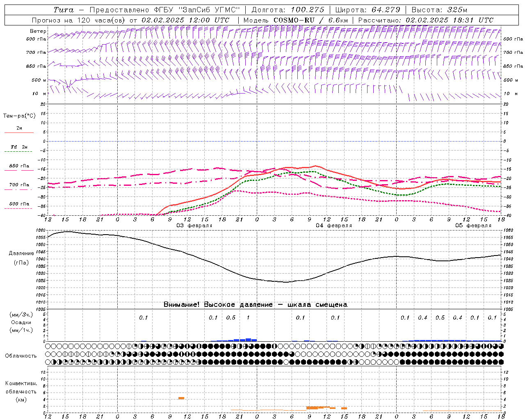Click the "Тем-ра(°C)" temperature panel label
Viewport: 525px width, 420px height.
click(x=20, y=116)
